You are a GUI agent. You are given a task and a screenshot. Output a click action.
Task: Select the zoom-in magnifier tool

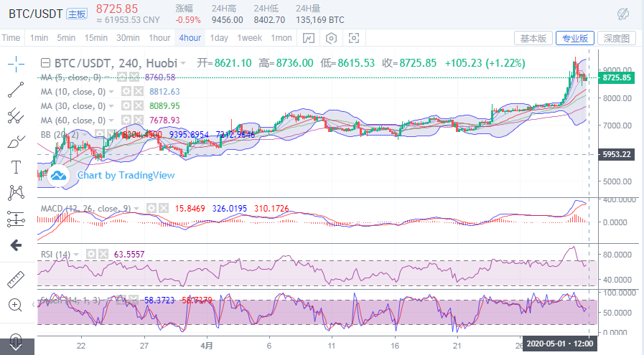coord(16,306)
